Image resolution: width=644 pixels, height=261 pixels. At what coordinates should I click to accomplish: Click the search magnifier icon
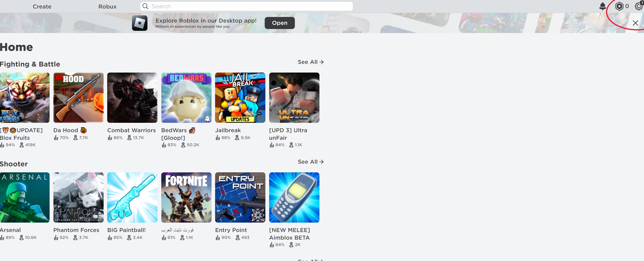pos(145,6)
